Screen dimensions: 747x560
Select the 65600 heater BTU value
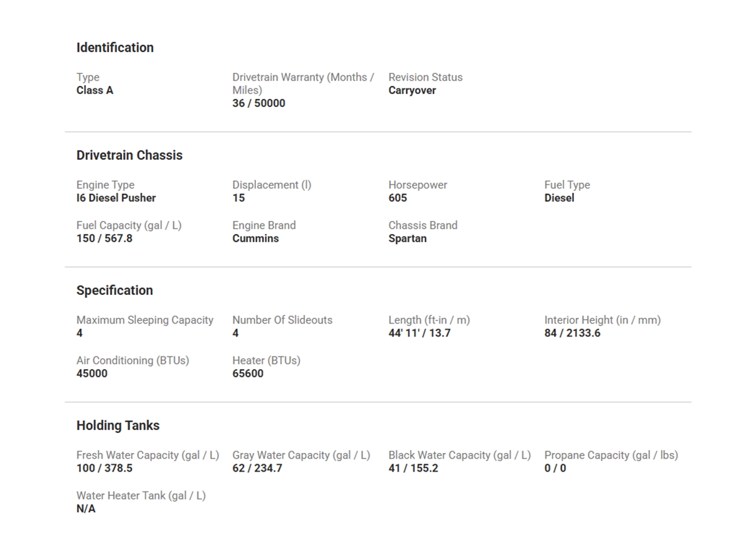248,374
